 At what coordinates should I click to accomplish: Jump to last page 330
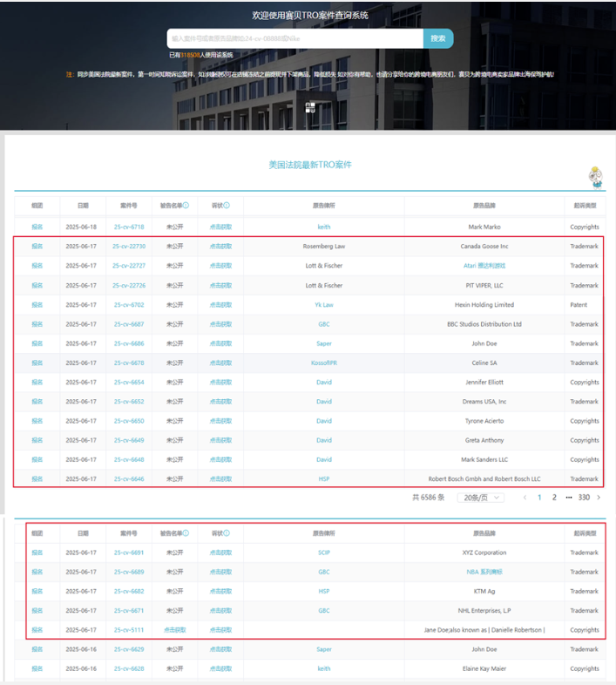click(x=584, y=497)
